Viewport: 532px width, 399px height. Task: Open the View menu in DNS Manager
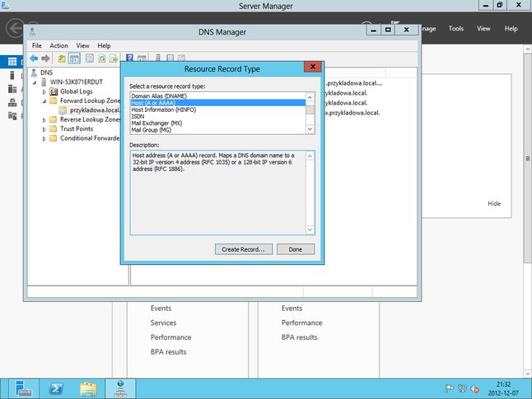[x=82, y=45]
